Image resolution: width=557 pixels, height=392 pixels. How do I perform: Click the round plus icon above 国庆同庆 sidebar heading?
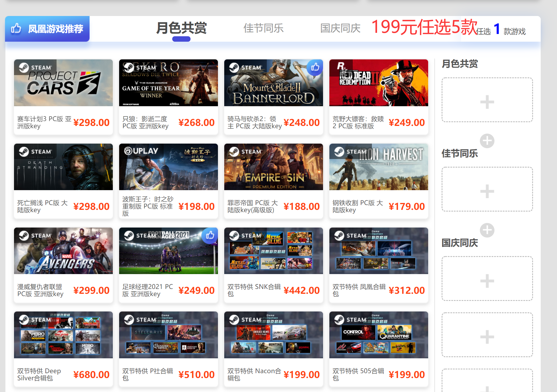(487, 230)
